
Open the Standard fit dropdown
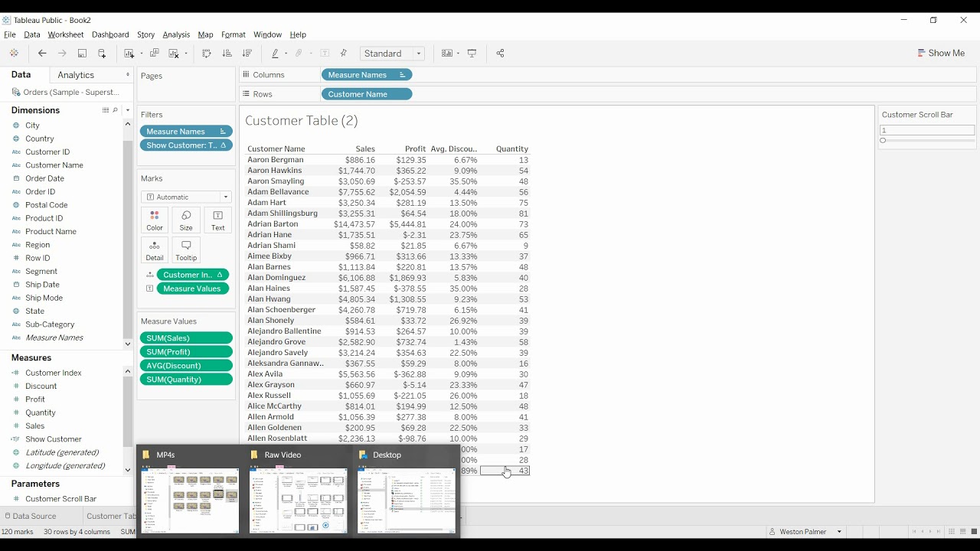[x=392, y=54]
